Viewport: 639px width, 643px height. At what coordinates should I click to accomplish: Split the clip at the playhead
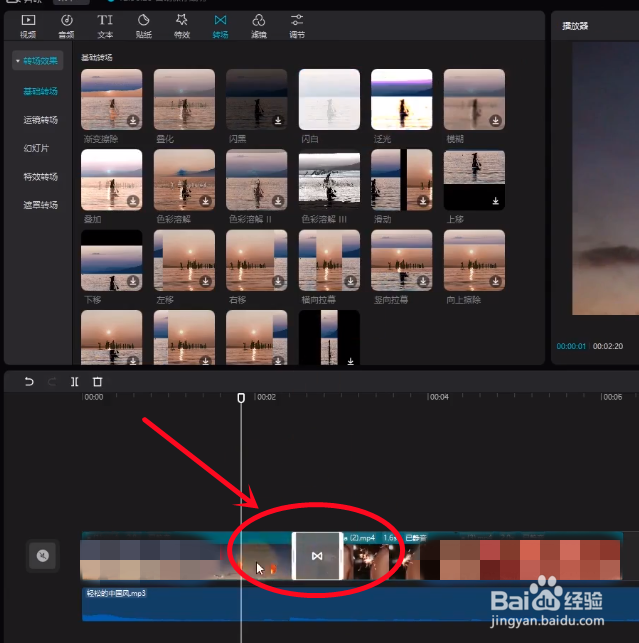(x=74, y=382)
